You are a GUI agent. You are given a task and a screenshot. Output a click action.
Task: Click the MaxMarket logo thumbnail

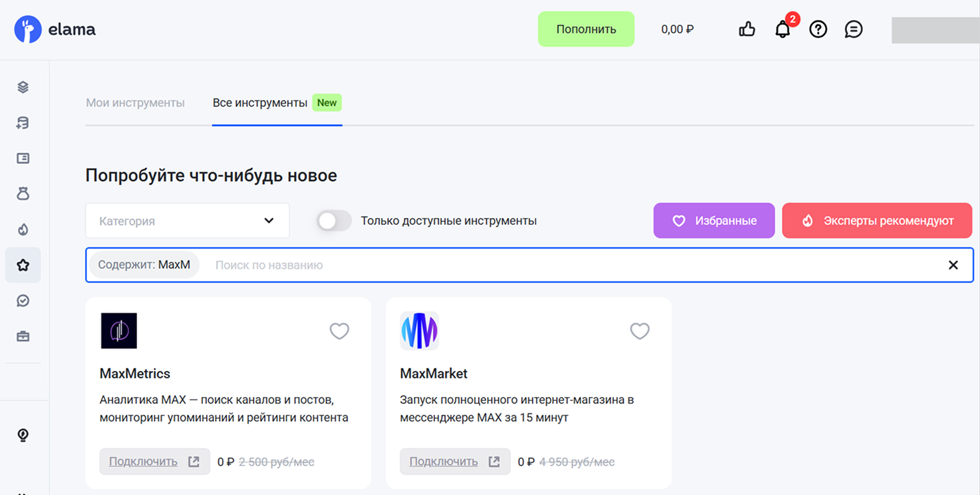tap(419, 330)
